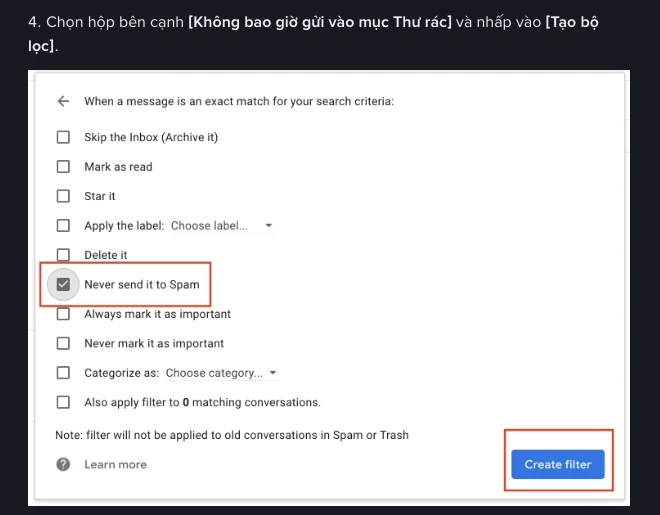Click the Categorize as: label text
The width and height of the screenshot is (660, 515).
(x=122, y=373)
